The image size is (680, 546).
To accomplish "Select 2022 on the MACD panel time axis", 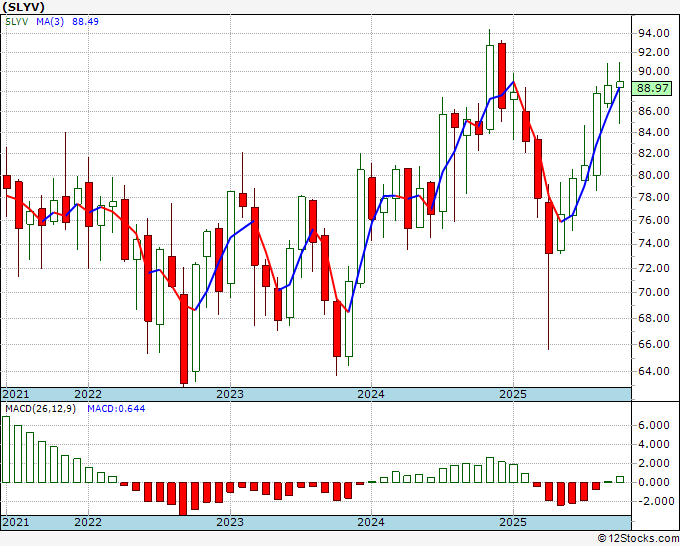I will pos(88,522).
